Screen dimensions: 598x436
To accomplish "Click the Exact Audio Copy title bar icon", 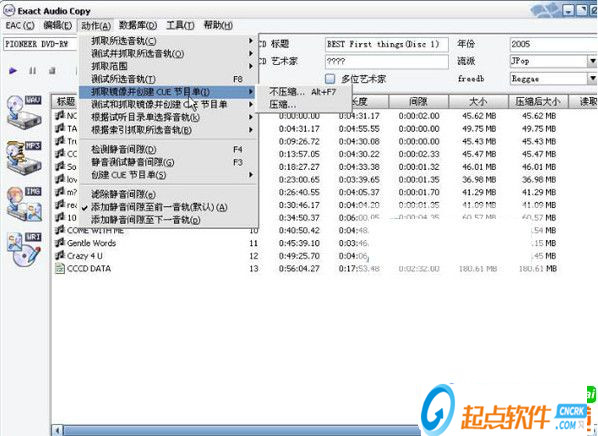I will pos(9,10).
